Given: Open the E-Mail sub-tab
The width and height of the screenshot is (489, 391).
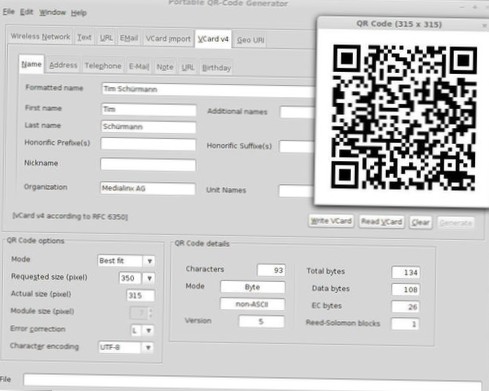Looking at the screenshot, I should [139, 67].
